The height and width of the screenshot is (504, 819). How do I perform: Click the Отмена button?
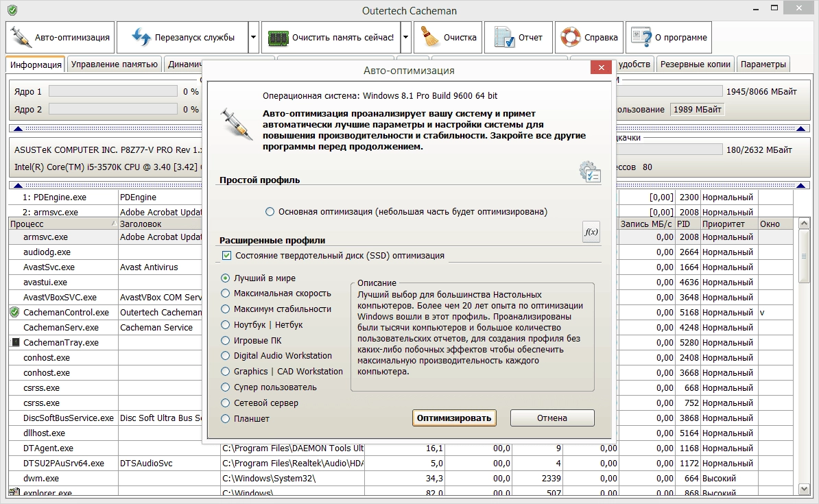click(x=552, y=418)
